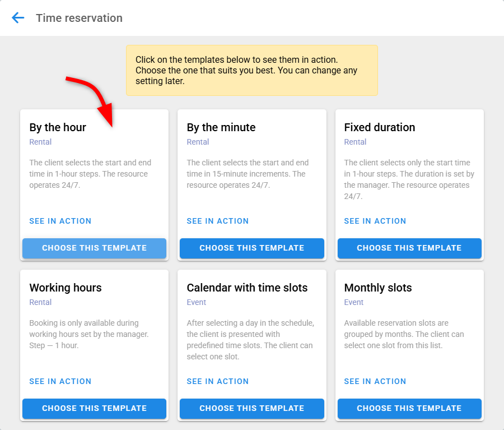Choose the By the hour template

click(94, 248)
